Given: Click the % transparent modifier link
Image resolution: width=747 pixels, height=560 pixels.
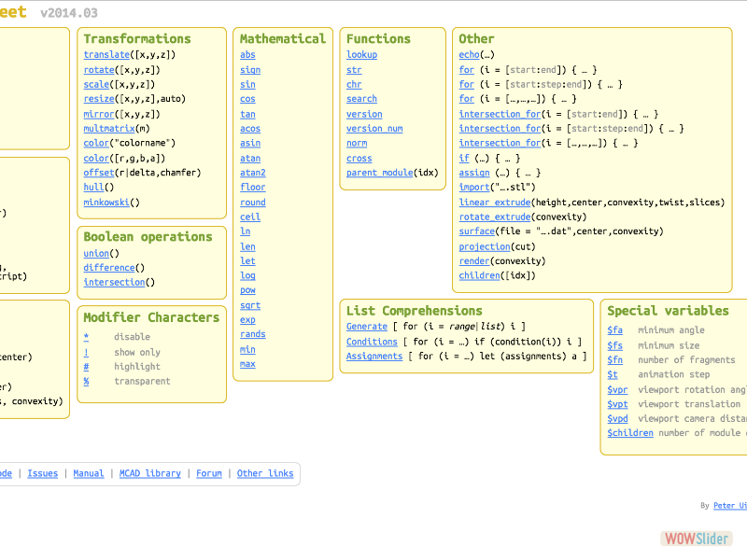Looking at the screenshot, I should [x=86, y=381].
